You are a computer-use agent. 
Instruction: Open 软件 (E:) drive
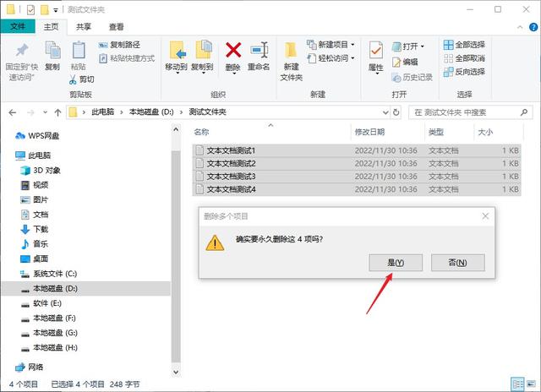[41, 303]
